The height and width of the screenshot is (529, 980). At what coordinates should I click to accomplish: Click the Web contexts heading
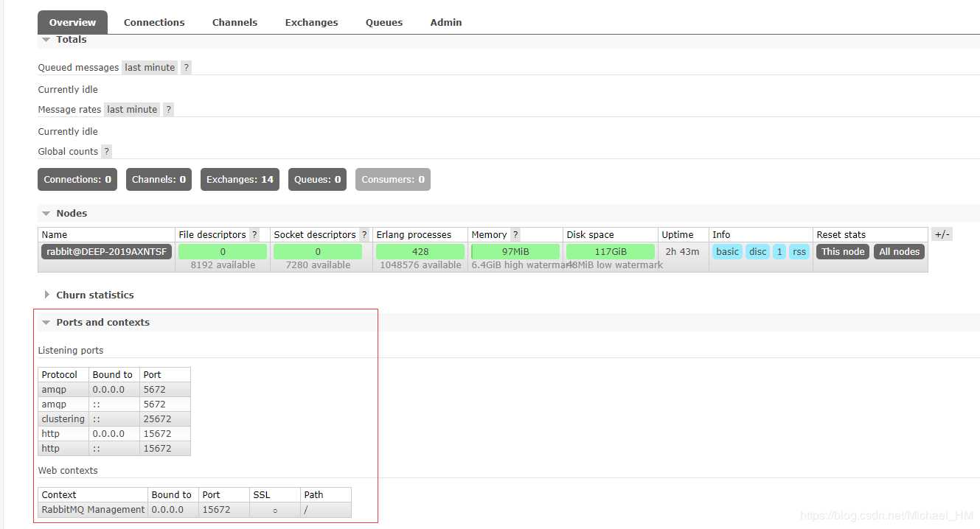[x=68, y=470]
